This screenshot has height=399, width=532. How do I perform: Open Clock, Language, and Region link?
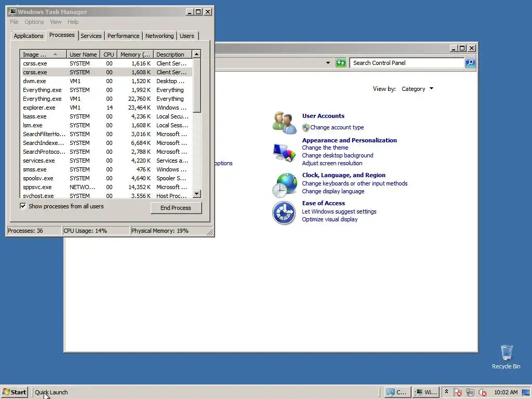[344, 175]
